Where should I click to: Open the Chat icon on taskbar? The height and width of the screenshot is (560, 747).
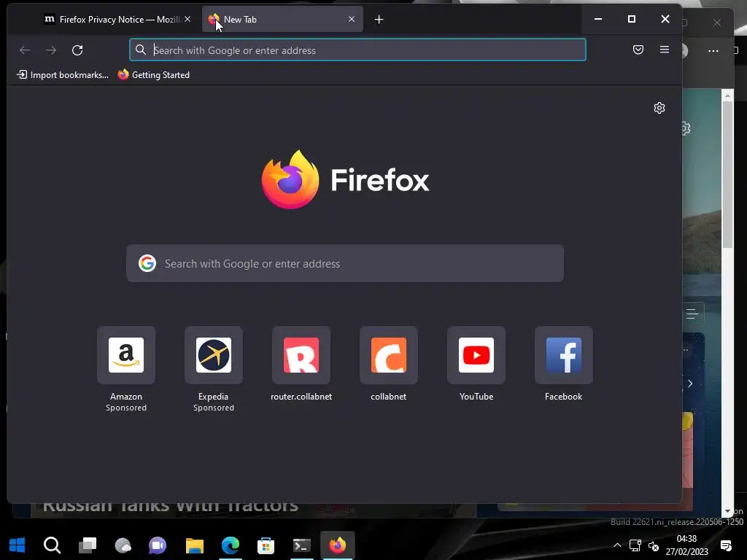(x=158, y=545)
